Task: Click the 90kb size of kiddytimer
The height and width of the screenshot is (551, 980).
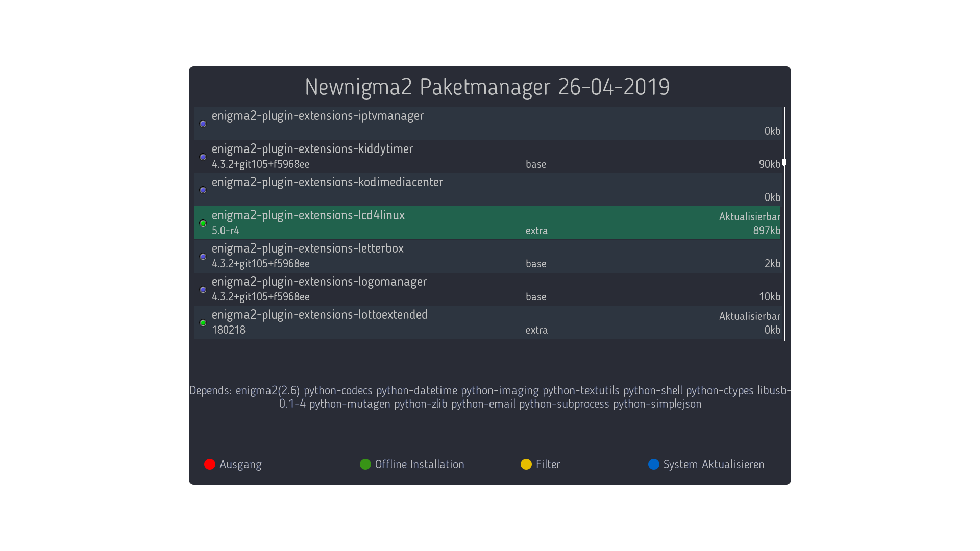Action: (769, 164)
